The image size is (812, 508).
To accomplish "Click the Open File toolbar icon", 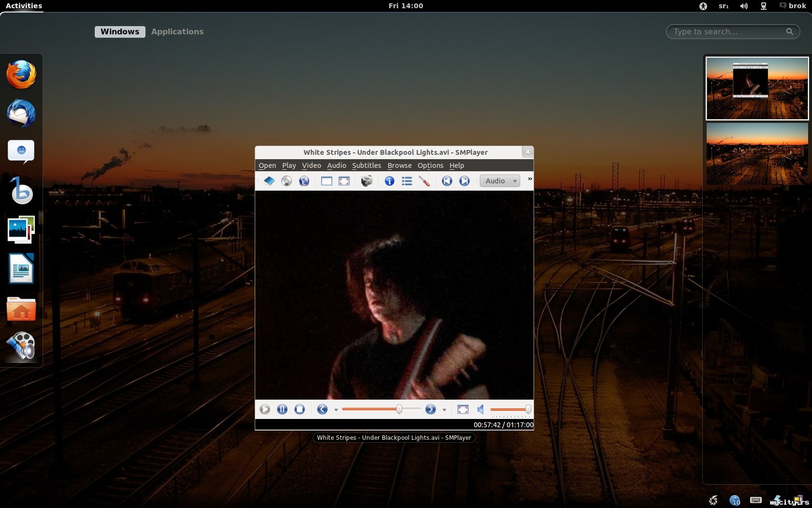I will point(269,181).
